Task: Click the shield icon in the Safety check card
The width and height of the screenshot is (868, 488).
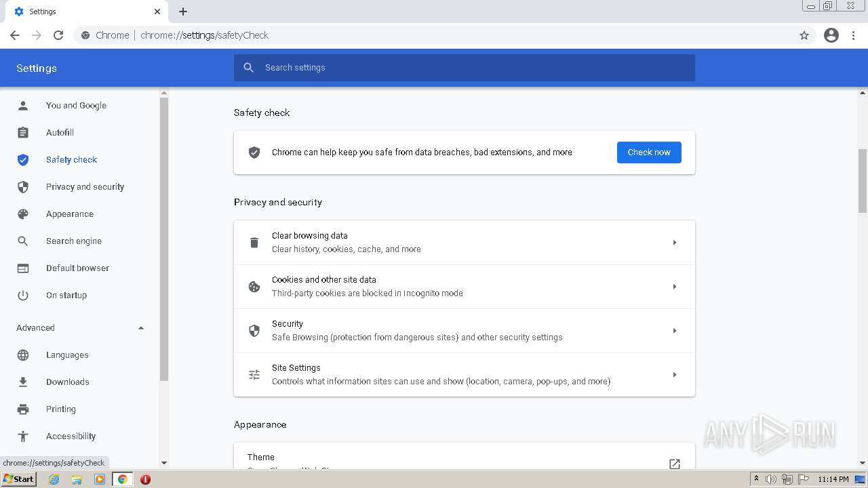Action: (x=254, y=152)
